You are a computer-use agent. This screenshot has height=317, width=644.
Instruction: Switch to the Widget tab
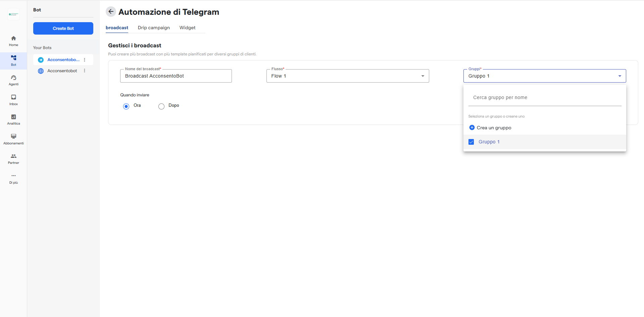point(187,28)
